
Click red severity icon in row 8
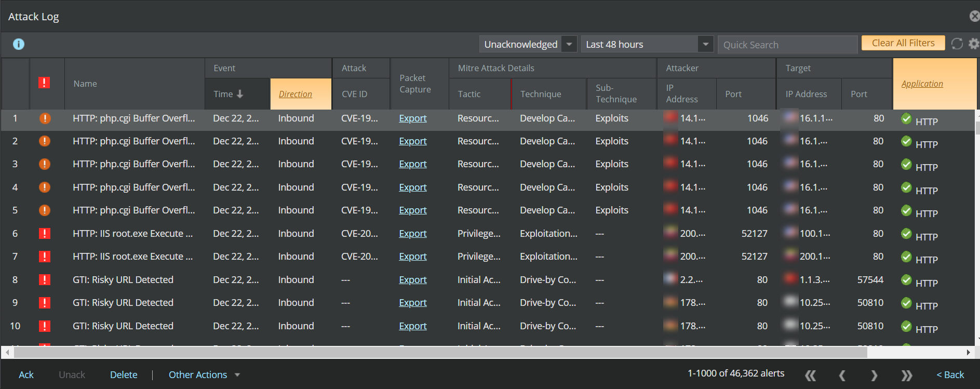click(45, 280)
